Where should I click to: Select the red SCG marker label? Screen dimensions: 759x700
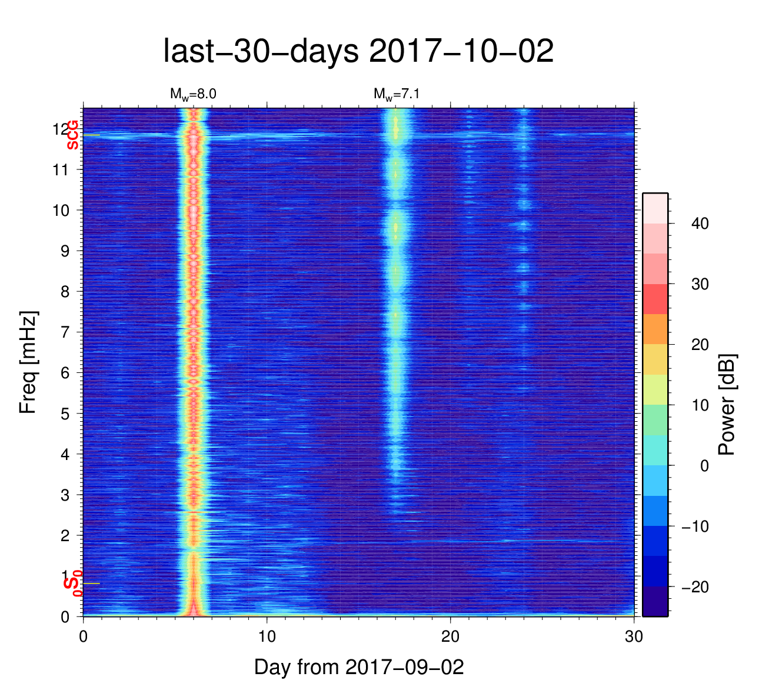tap(73, 135)
